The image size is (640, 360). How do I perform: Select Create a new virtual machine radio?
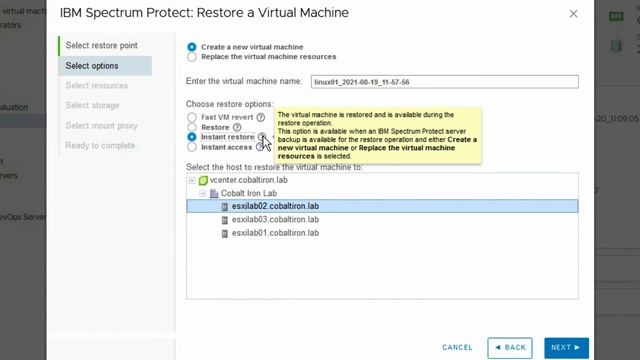(191, 47)
